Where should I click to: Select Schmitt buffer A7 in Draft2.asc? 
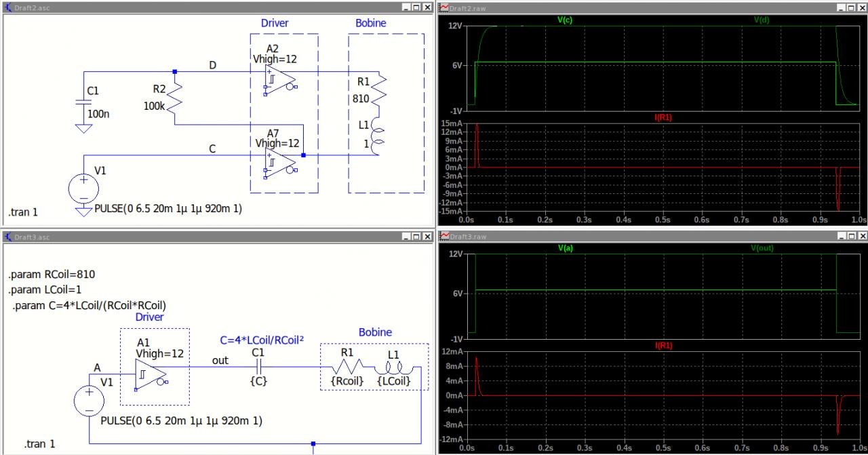pyautogui.click(x=281, y=163)
